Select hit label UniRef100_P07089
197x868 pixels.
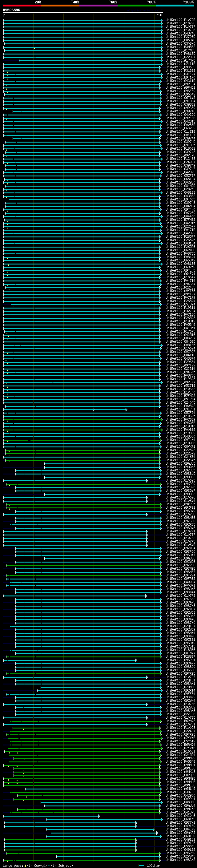pos(180,213)
